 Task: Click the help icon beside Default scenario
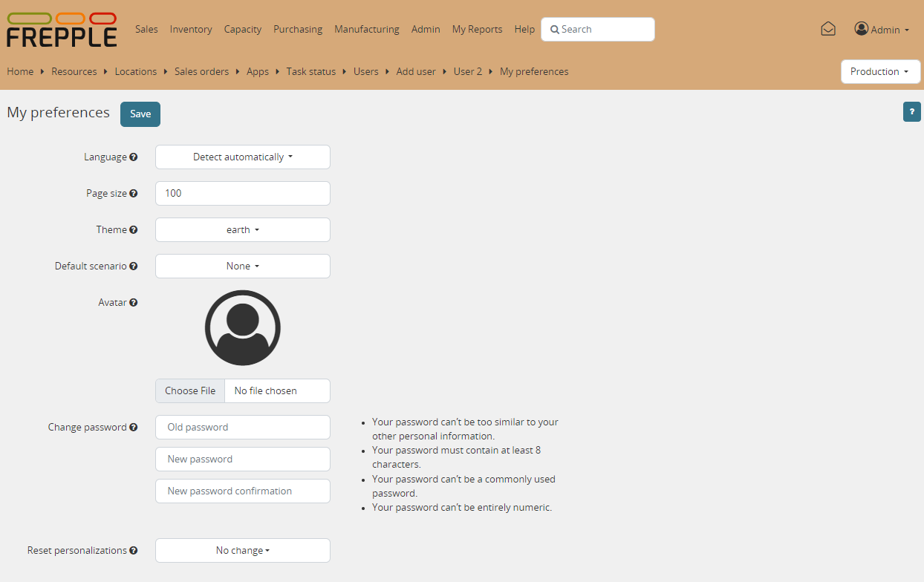coord(134,266)
